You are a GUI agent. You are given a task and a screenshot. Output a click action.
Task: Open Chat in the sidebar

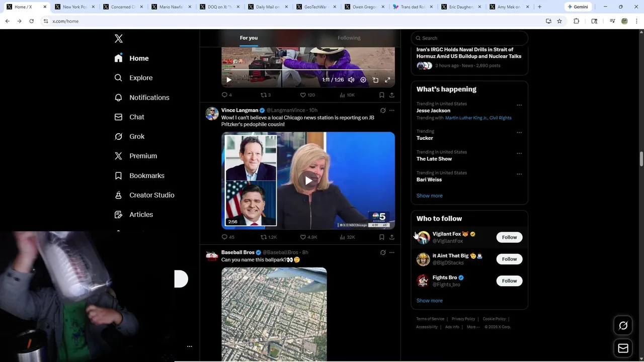point(129,117)
